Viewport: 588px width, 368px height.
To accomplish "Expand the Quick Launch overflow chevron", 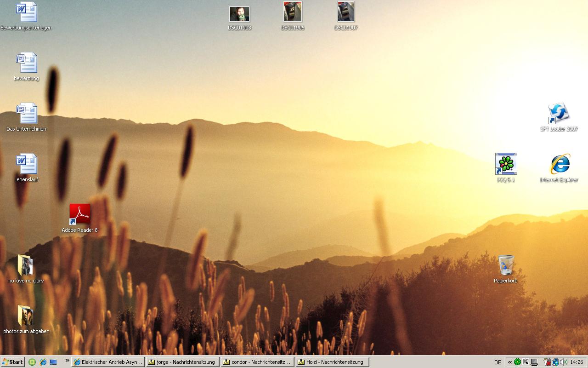I will (68, 361).
